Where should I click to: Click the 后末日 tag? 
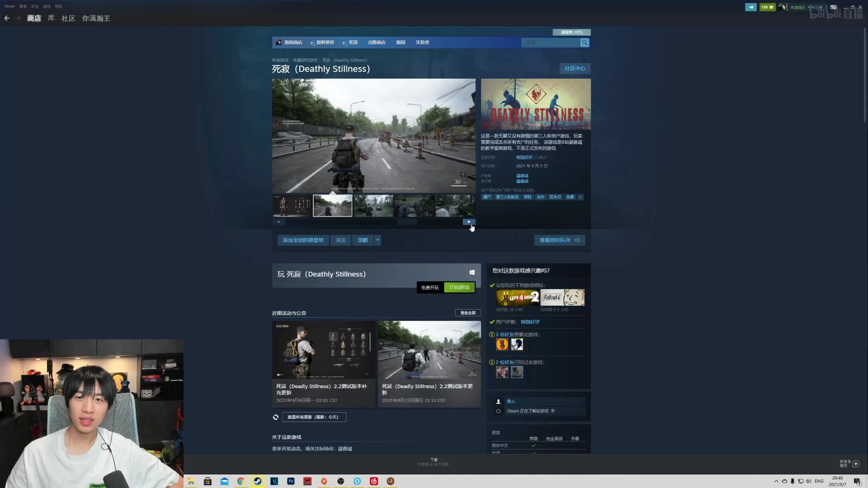coord(555,197)
